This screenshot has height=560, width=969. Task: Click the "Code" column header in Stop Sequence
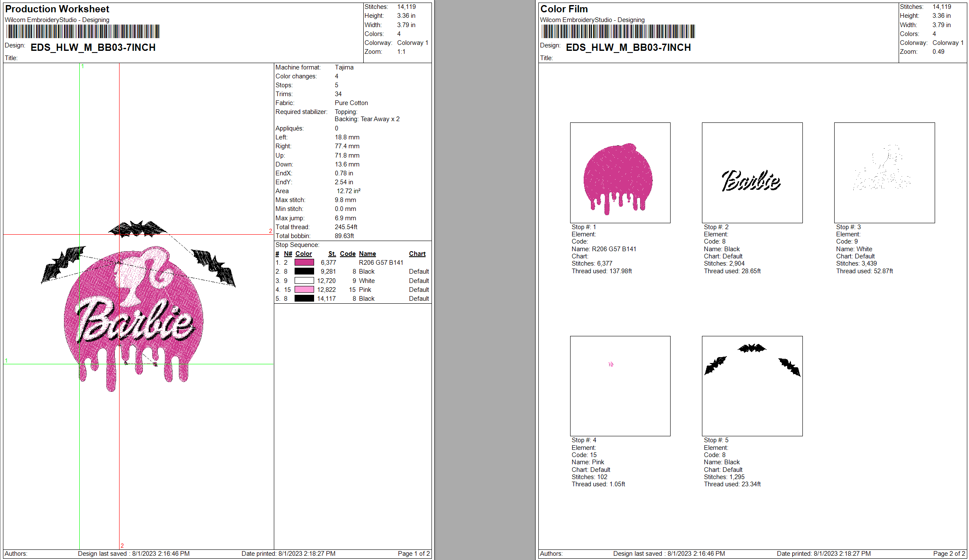point(348,254)
